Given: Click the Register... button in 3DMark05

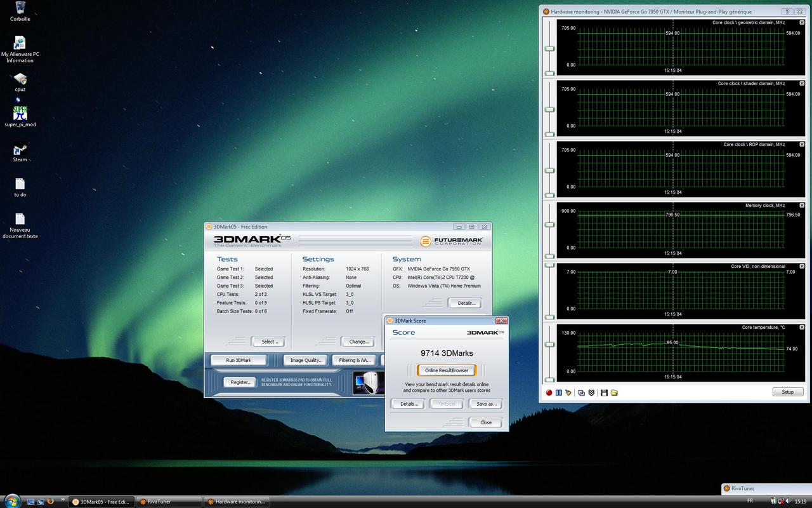Looking at the screenshot, I should (x=241, y=382).
